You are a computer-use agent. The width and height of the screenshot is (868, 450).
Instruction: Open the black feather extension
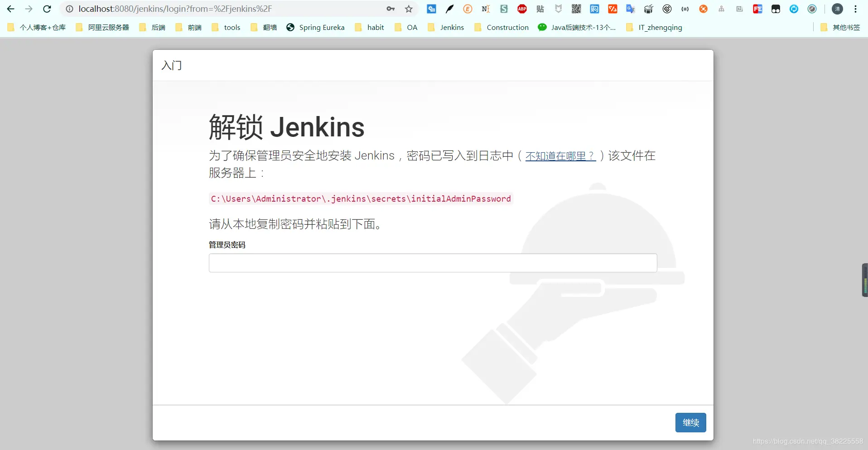click(x=449, y=9)
